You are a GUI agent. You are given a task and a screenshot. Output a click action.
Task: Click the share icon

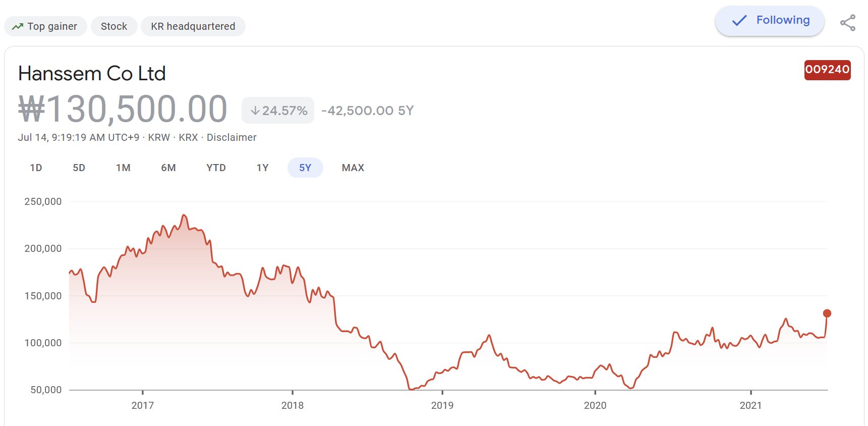[x=847, y=23]
